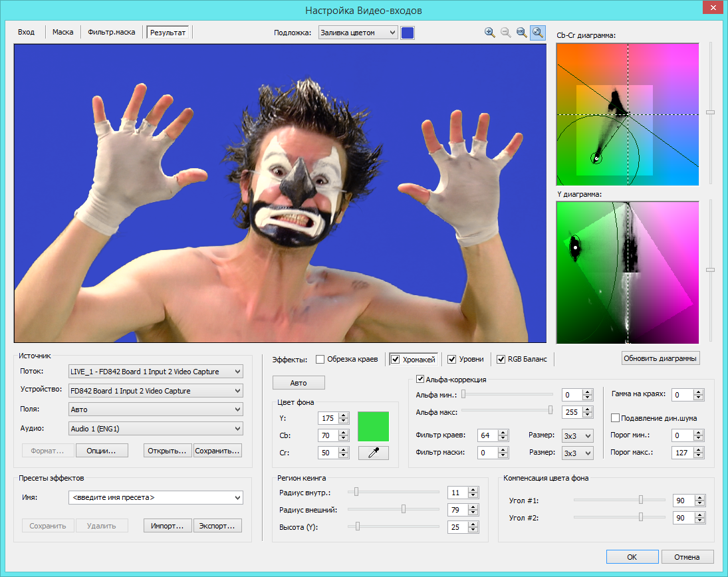Click Обновить диаграммы button
This screenshot has height=577, width=728.
pyautogui.click(x=660, y=358)
